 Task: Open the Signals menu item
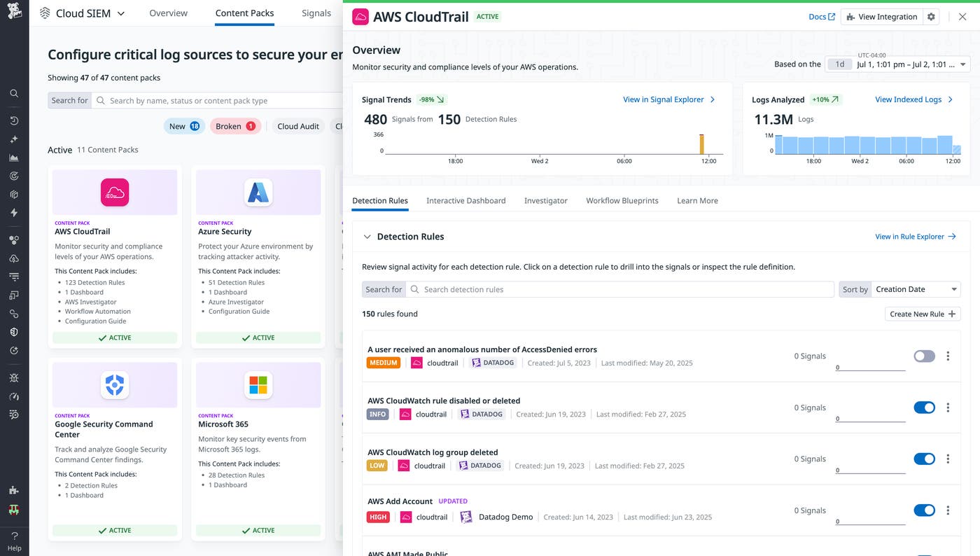pyautogui.click(x=316, y=13)
